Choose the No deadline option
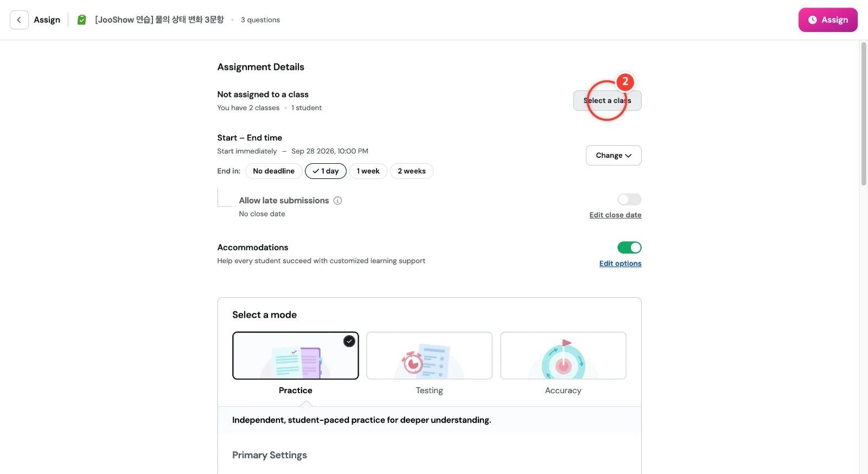Viewport: 868px width, 474px height. pos(273,171)
